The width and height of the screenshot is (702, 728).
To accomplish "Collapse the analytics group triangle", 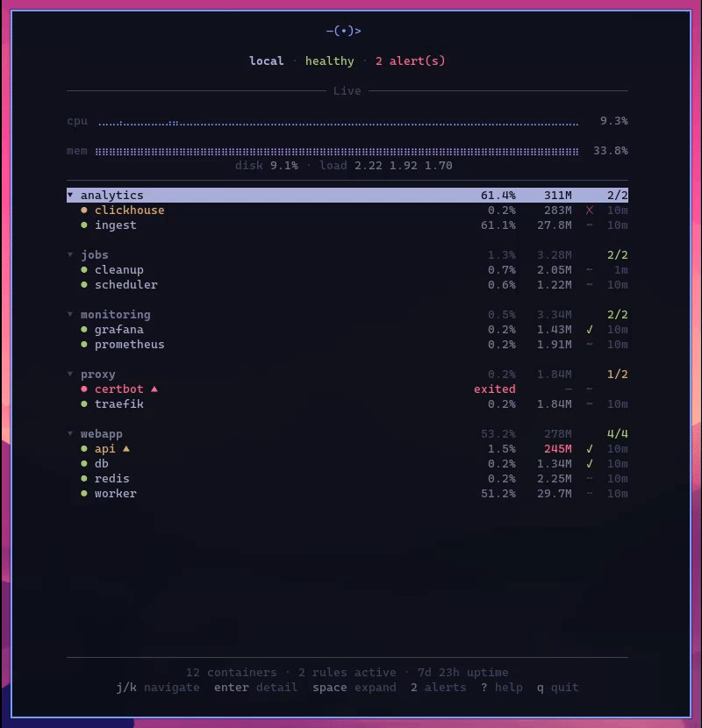I will 69,195.
